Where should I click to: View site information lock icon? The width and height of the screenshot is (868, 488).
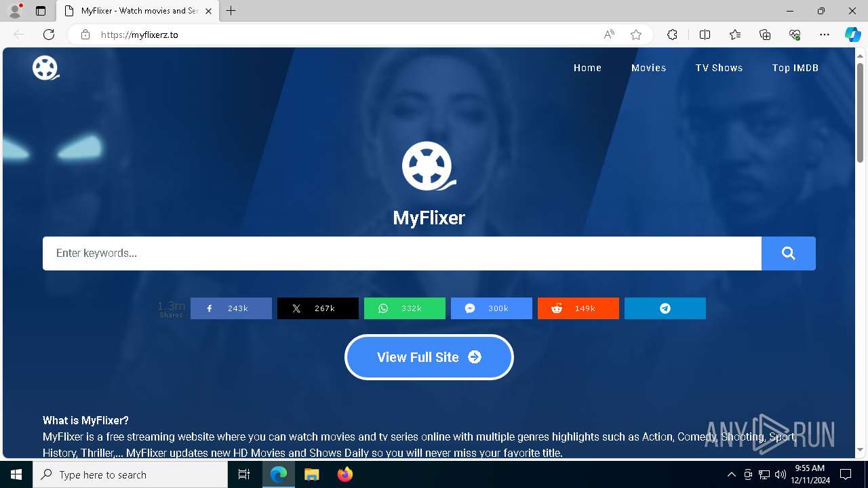coord(85,35)
